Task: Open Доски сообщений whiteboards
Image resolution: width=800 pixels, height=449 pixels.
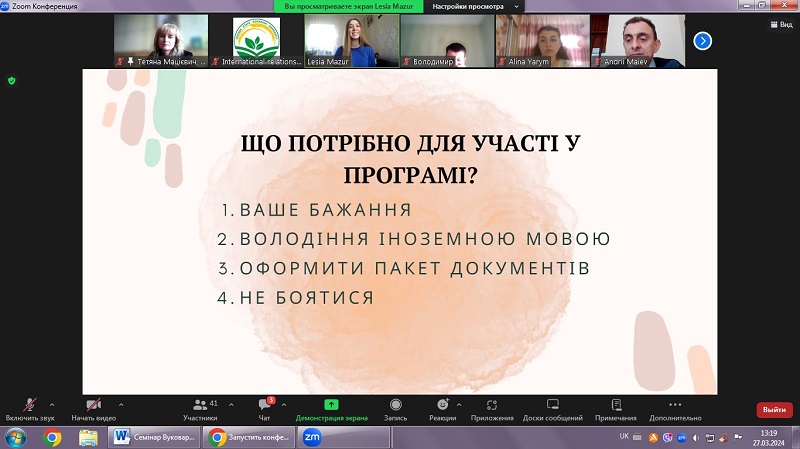Action: tap(552, 404)
